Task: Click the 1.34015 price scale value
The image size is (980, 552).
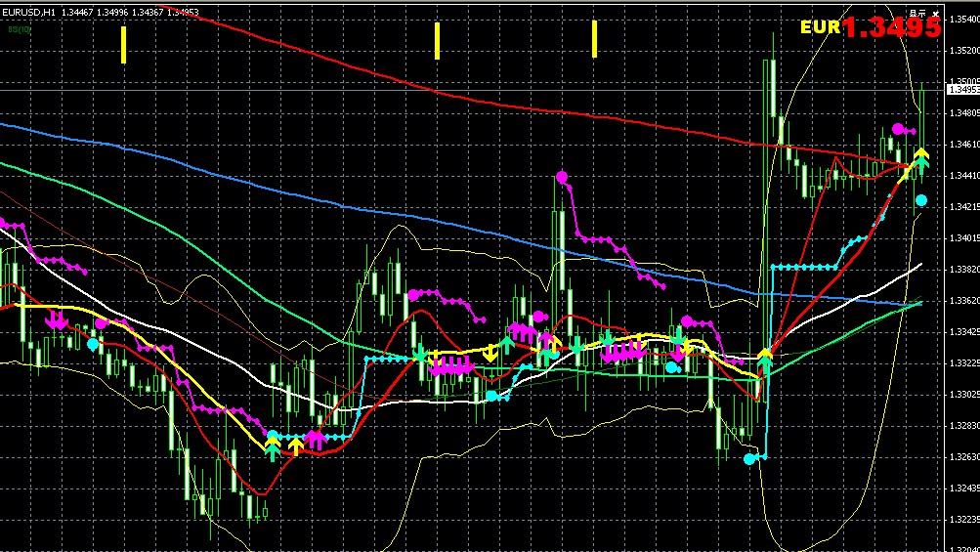Action: [x=964, y=238]
